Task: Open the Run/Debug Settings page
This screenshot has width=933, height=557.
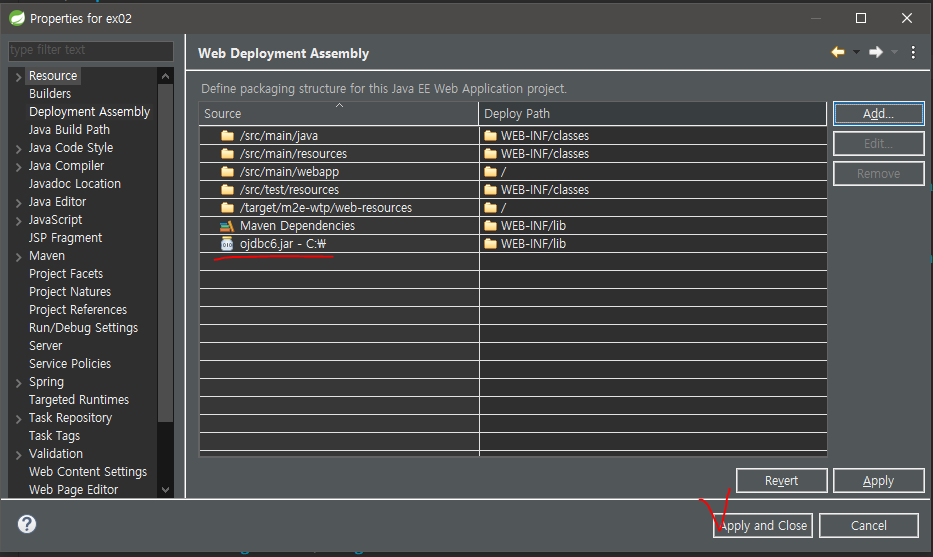Action: (x=83, y=327)
